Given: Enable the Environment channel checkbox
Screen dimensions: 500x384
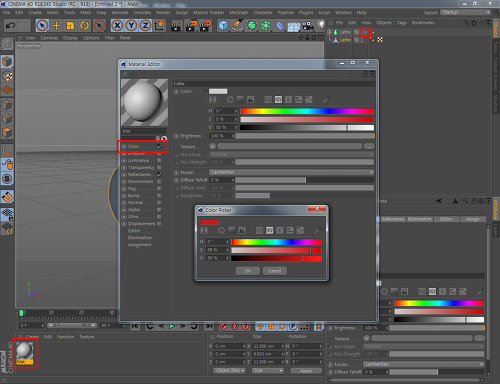Looking at the screenshot, I should click(x=159, y=182).
